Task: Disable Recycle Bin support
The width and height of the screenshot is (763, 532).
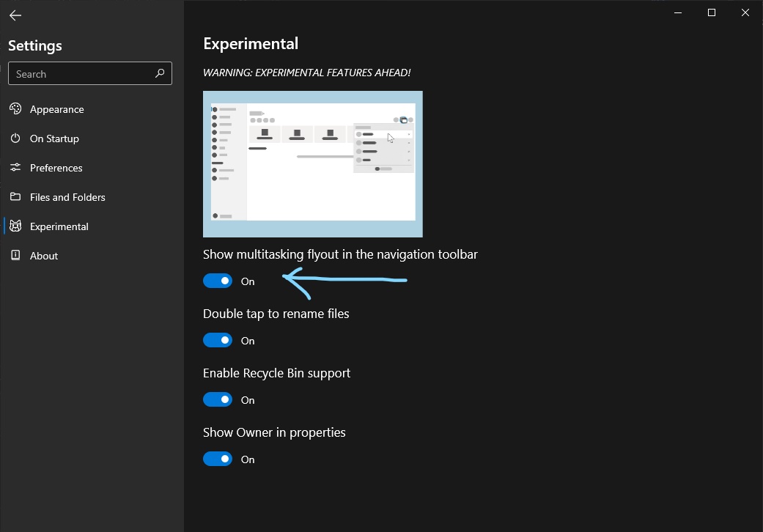Action: (x=217, y=399)
